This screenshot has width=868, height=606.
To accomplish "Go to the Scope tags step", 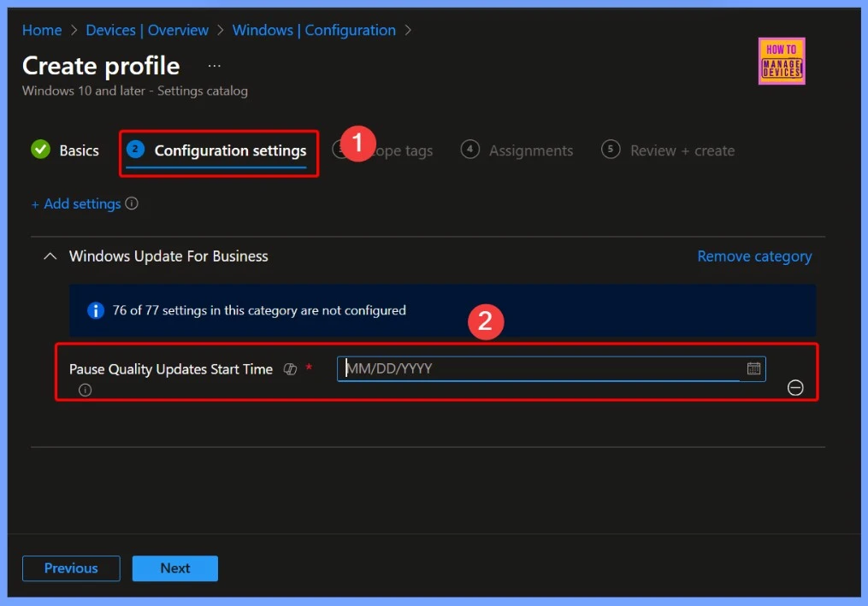I will [382, 150].
